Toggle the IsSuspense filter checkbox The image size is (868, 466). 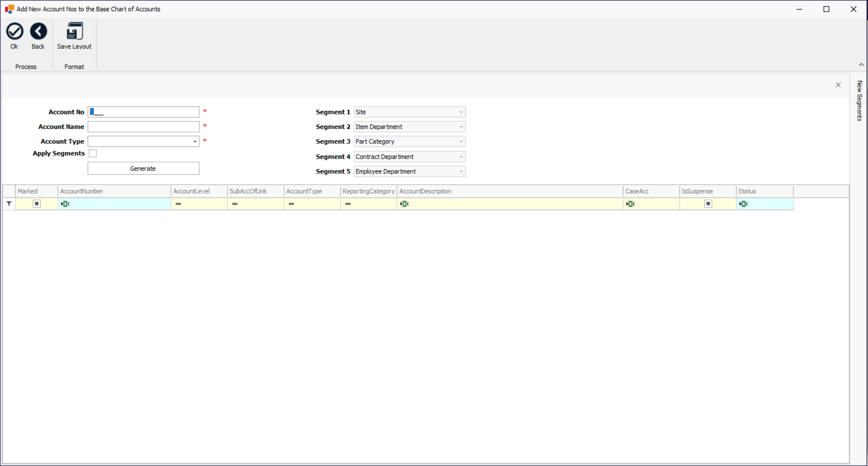[x=708, y=204]
